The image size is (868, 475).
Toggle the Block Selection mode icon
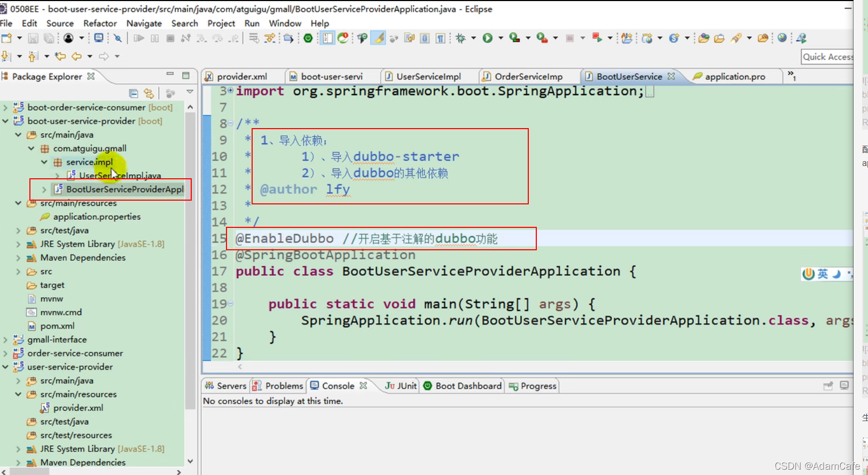tap(425, 38)
